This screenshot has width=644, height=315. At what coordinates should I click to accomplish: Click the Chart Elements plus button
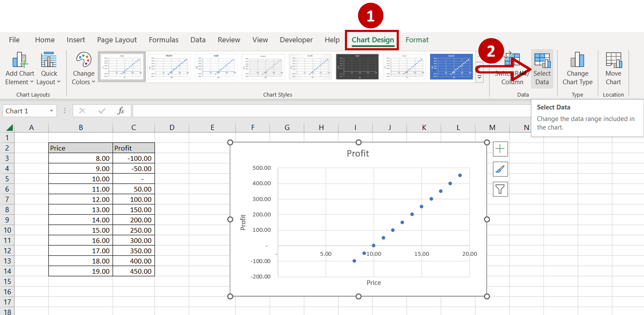(x=500, y=149)
